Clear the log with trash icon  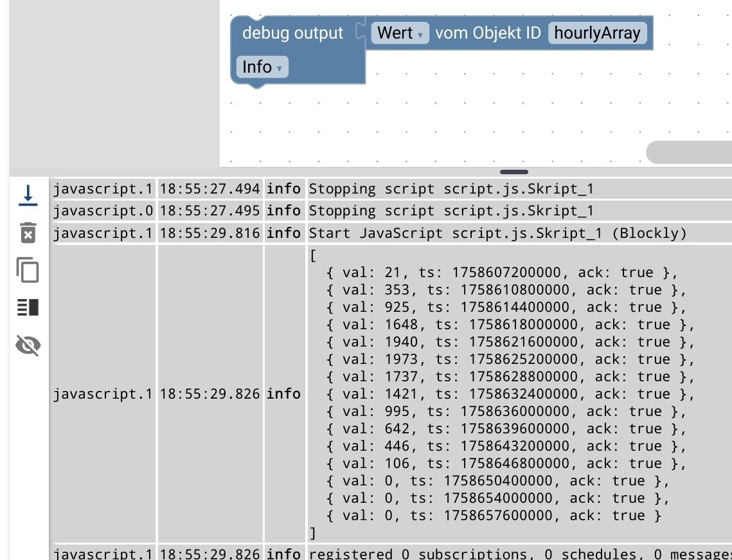pos(28,233)
